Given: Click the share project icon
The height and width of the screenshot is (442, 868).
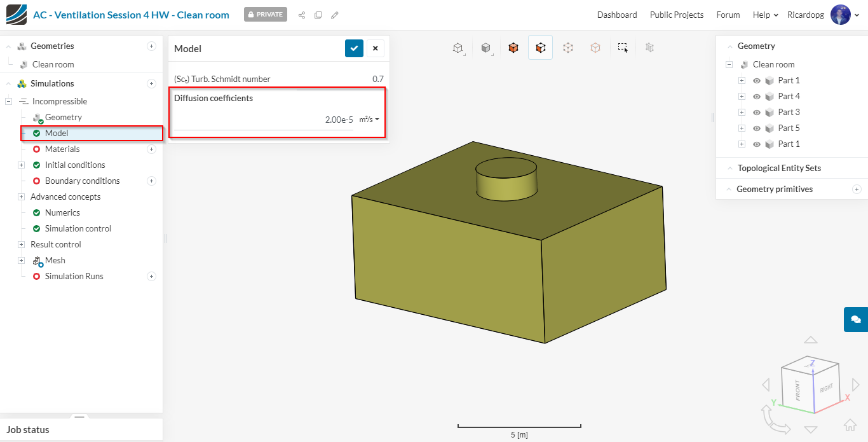Looking at the screenshot, I should [x=302, y=15].
